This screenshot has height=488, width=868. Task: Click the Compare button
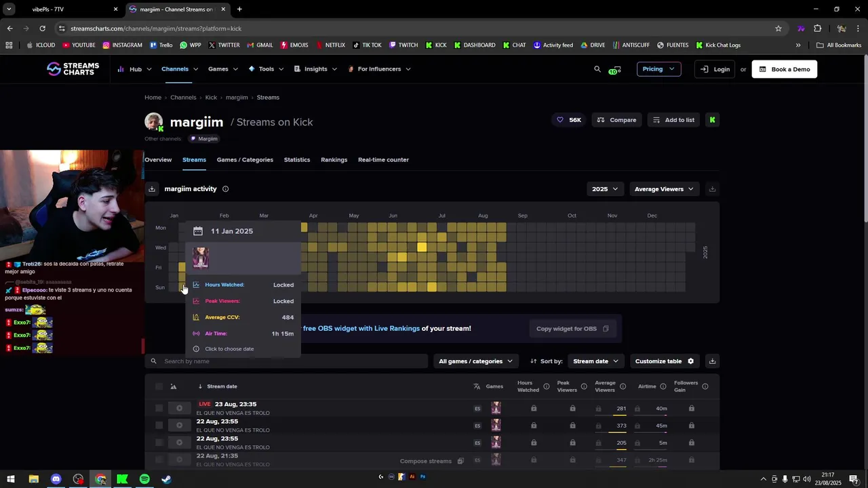[616, 120]
